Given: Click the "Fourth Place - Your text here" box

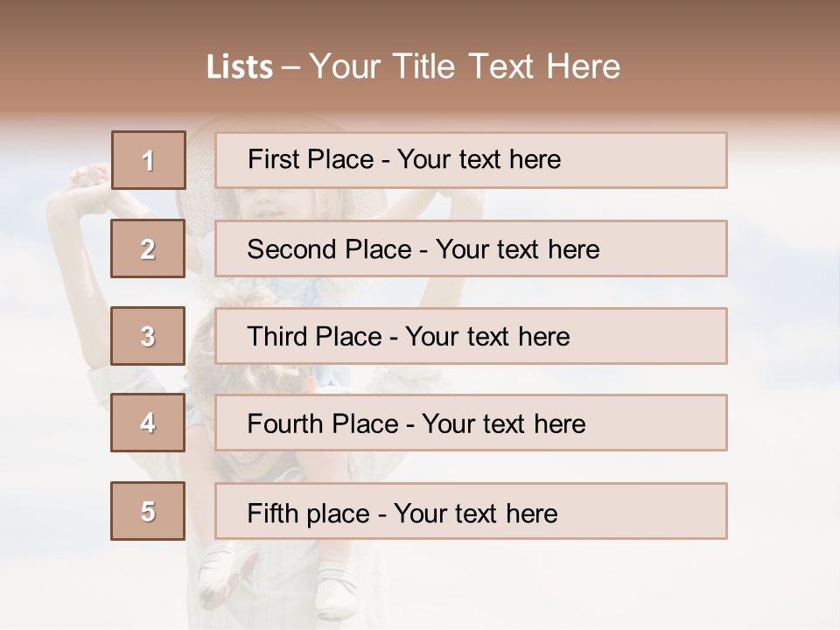Looking at the screenshot, I should [471, 423].
